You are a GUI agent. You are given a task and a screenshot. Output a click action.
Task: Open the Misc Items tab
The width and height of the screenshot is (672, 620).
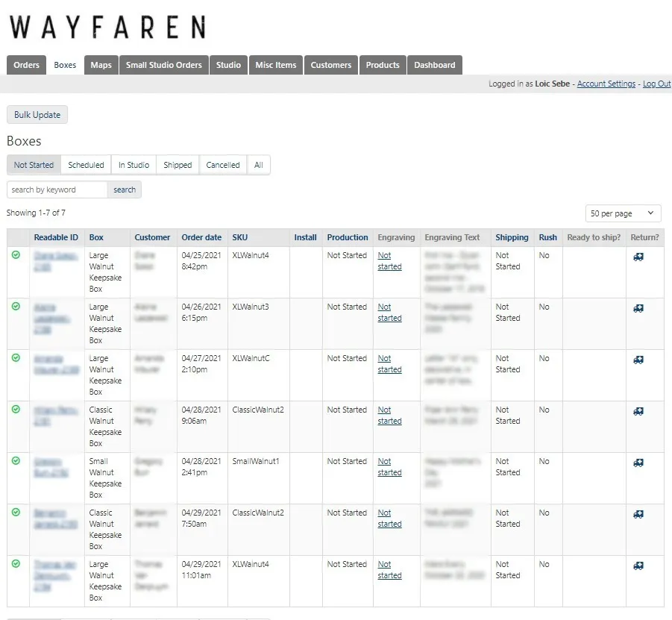coord(276,65)
